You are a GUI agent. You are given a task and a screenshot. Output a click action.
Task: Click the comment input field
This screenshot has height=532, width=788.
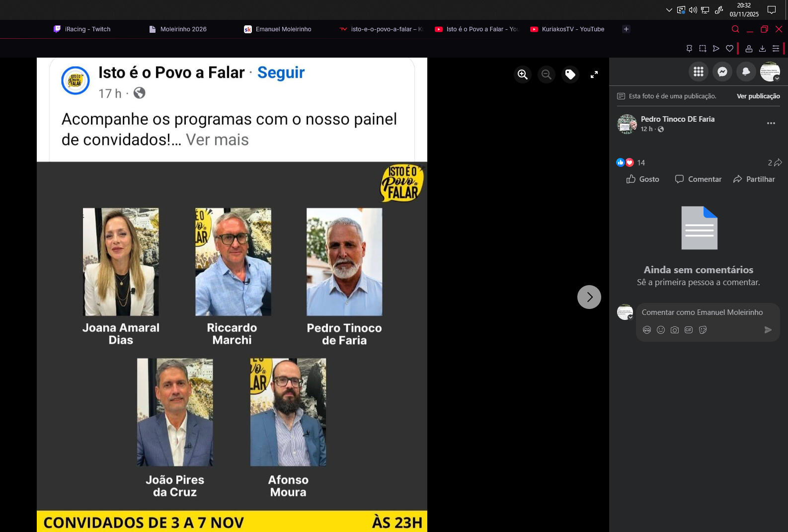(703, 312)
